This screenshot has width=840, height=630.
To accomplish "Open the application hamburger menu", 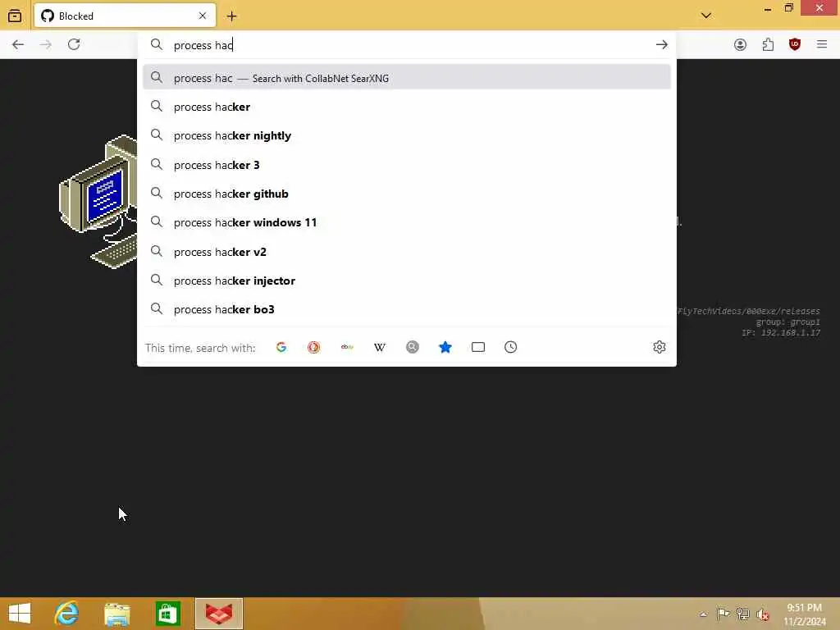I will pos(822,44).
